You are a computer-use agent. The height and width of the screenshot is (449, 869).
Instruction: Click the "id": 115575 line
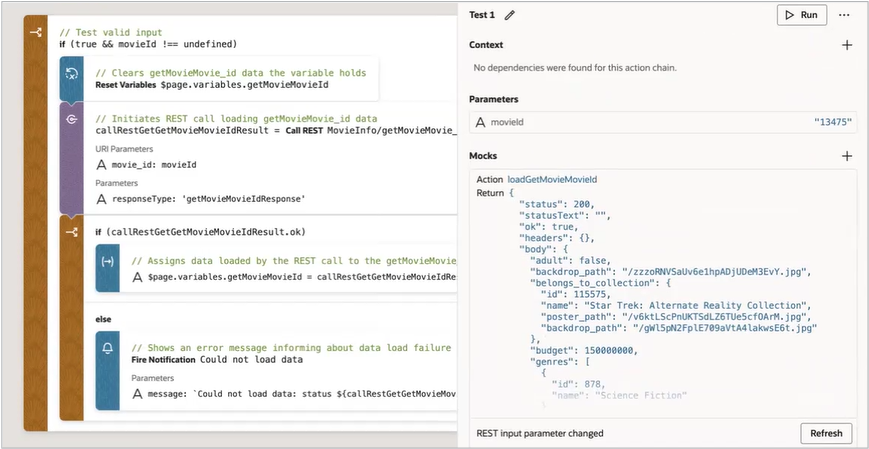576,294
